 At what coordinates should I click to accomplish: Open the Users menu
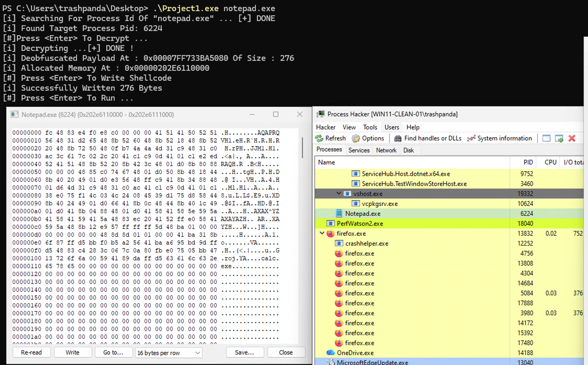(392, 127)
